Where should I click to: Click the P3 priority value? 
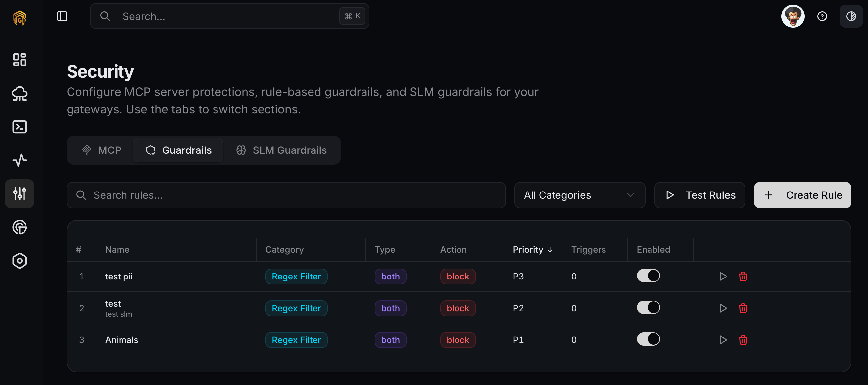click(518, 276)
